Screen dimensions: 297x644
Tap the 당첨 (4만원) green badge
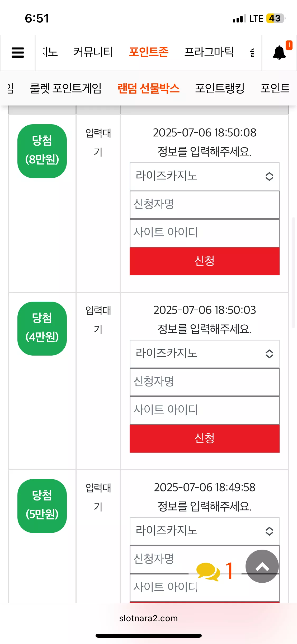[42, 328]
